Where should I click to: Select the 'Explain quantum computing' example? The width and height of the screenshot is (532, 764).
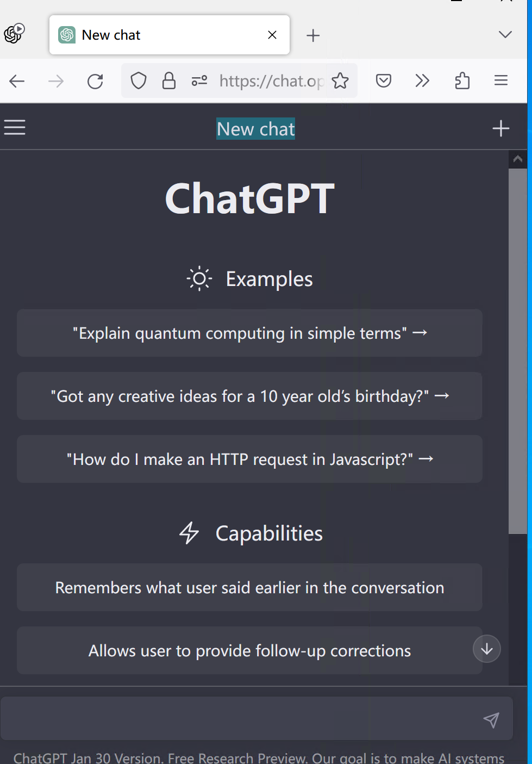[249, 333]
